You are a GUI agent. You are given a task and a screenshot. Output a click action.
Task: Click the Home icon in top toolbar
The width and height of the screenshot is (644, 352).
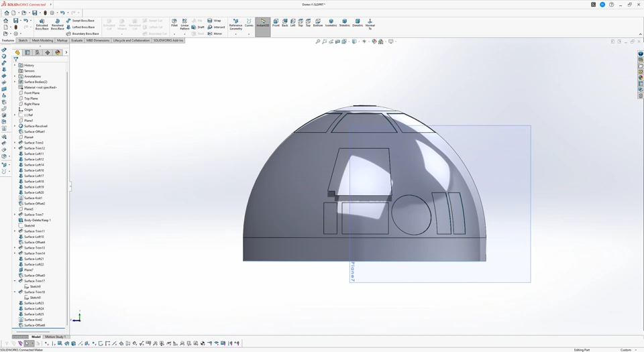(7, 13)
